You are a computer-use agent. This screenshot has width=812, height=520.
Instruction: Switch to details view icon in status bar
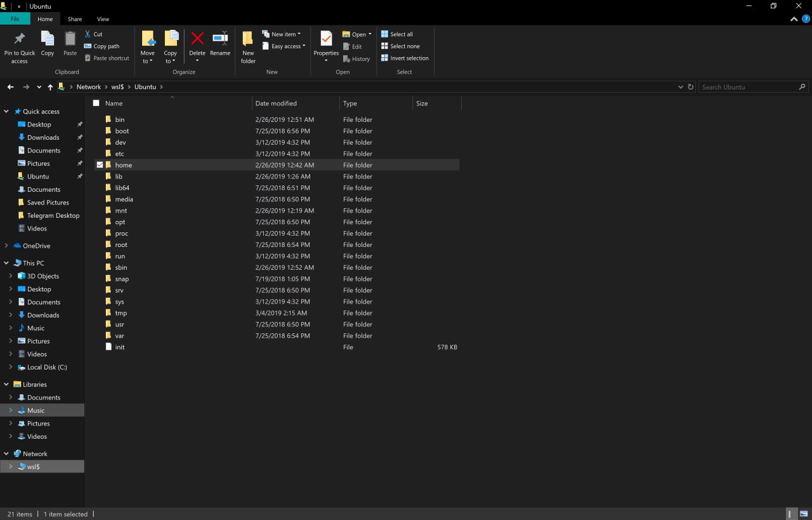pyautogui.click(x=790, y=514)
